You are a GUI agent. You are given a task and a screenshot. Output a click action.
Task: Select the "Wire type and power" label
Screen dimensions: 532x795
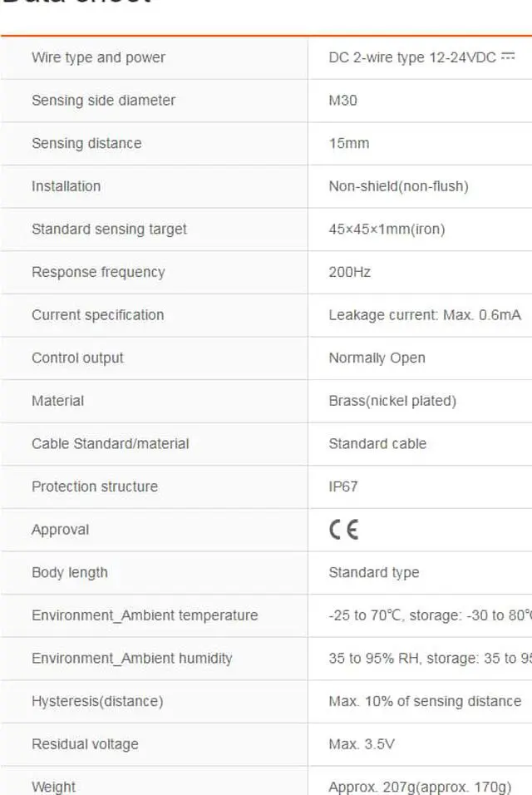(98, 57)
